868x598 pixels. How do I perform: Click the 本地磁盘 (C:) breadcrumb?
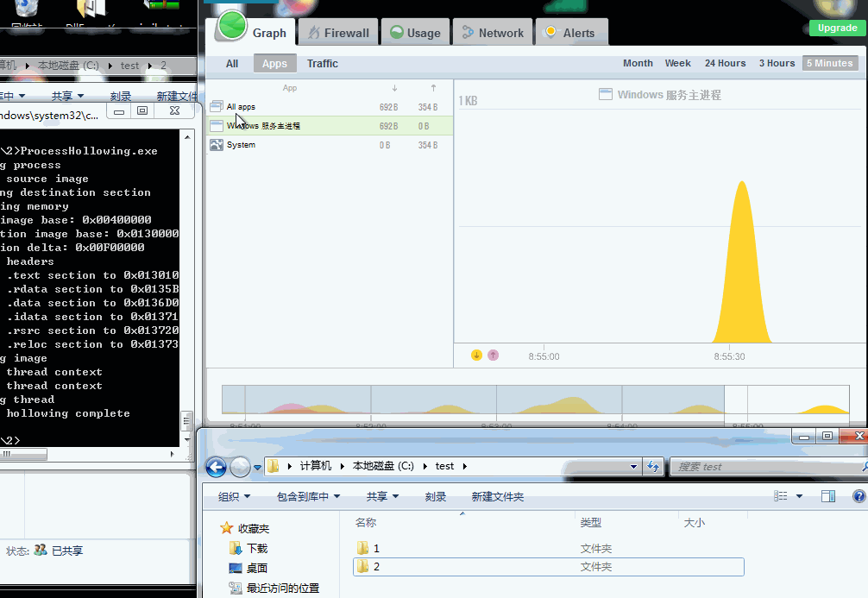click(x=383, y=466)
